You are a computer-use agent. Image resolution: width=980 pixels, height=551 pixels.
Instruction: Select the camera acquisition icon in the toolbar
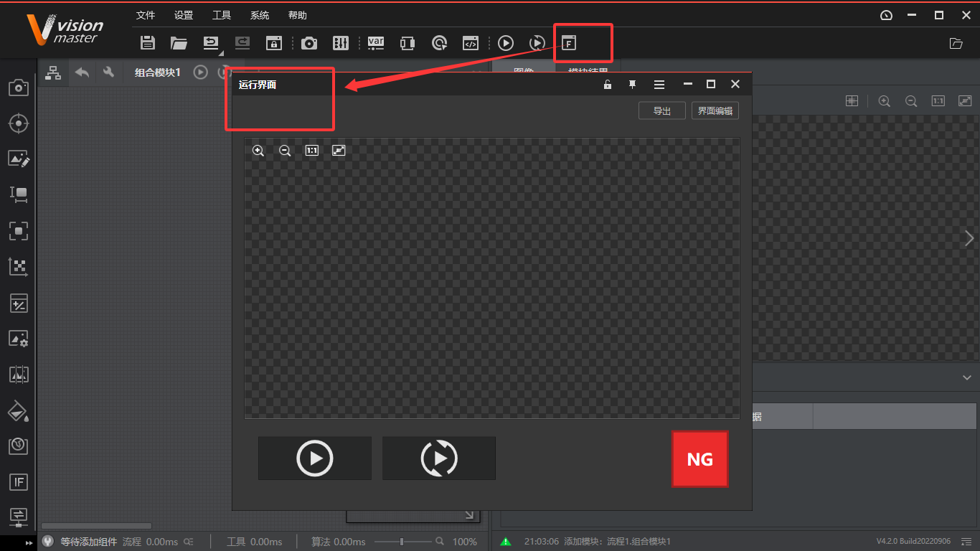click(309, 43)
